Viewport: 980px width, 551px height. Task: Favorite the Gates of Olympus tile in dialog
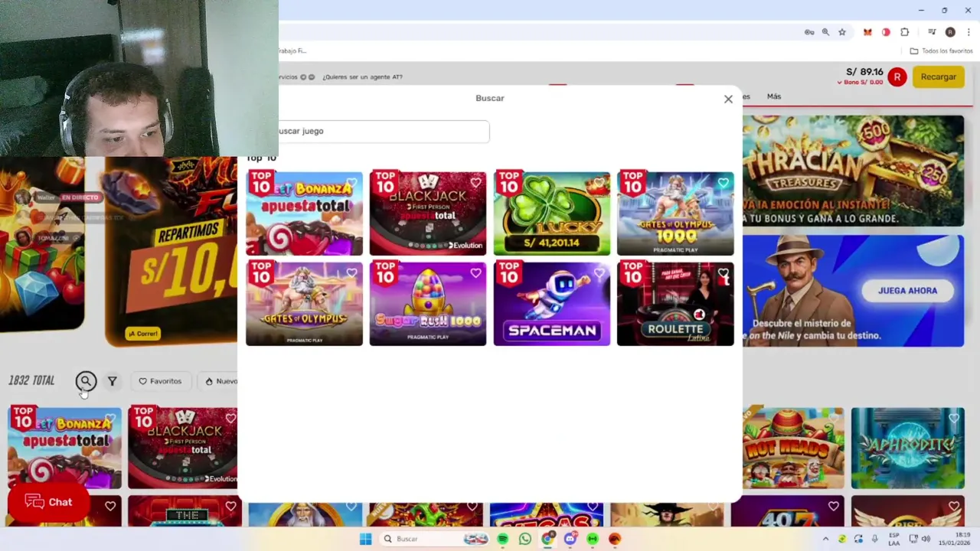tap(351, 272)
